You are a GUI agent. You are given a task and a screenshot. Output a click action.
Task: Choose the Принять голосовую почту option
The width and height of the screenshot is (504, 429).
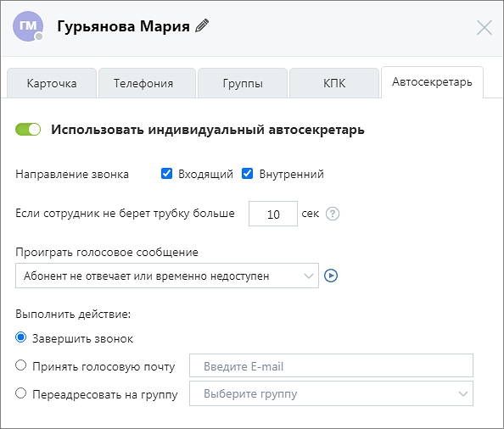21,365
